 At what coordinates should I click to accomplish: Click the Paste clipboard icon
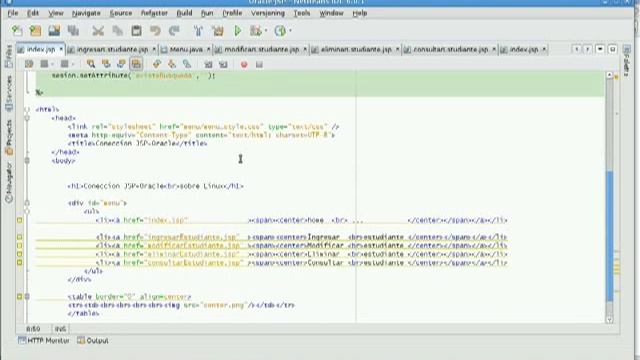136,31
